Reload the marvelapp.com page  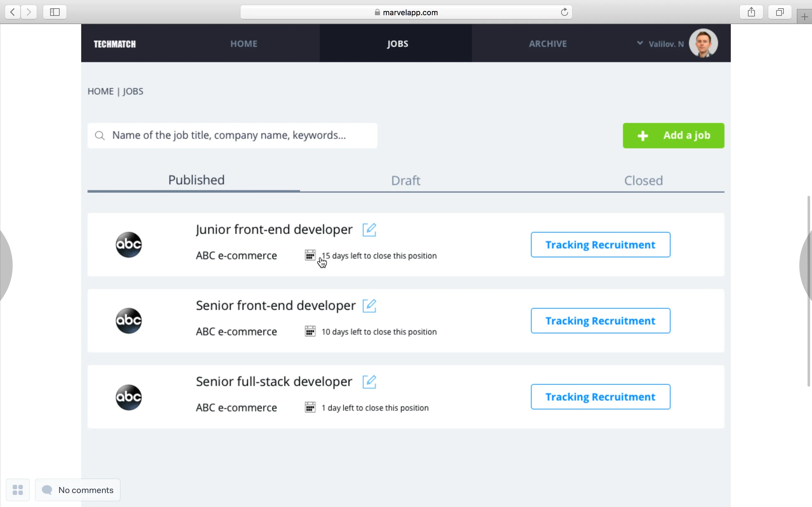coord(564,12)
